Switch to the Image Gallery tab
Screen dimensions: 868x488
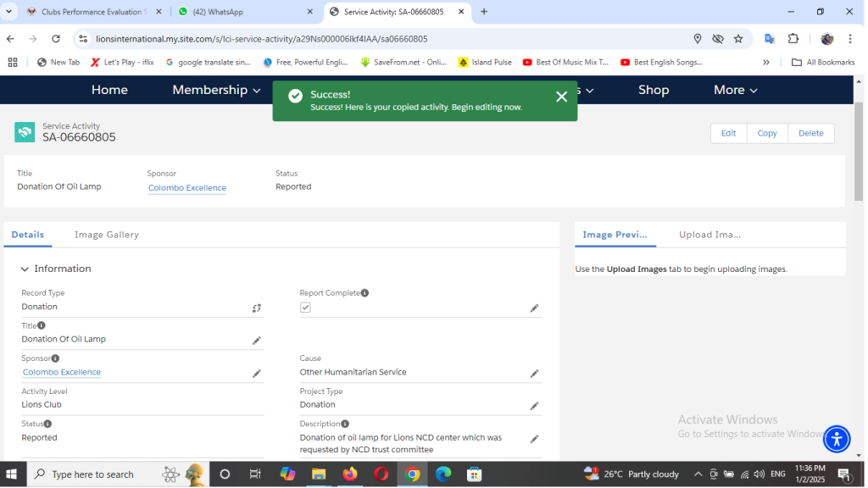(107, 236)
